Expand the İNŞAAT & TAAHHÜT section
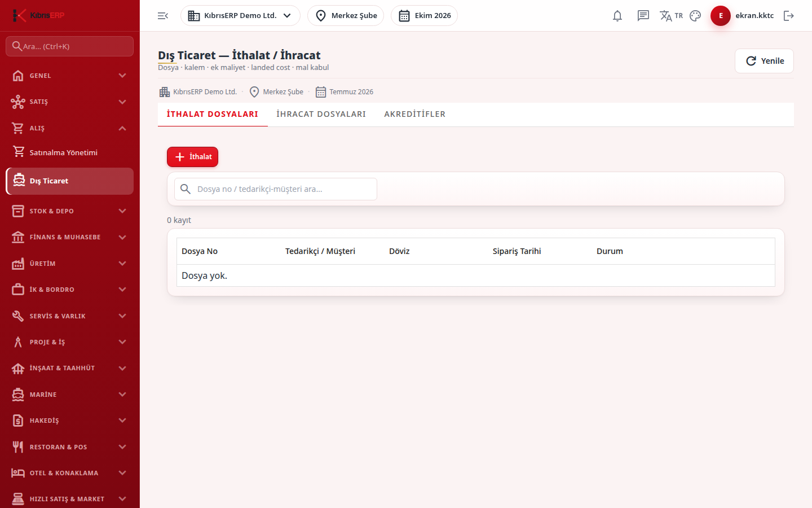This screenshot has width=812, height=508. pyautogui.click(x=69, y=368)
